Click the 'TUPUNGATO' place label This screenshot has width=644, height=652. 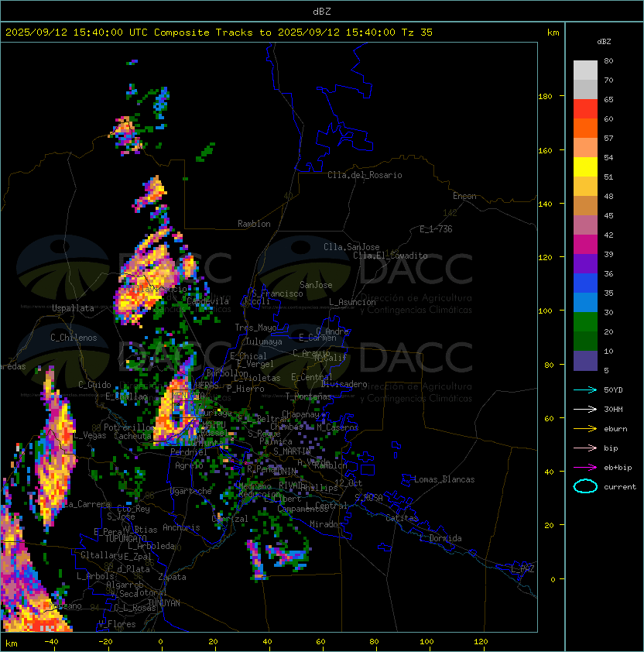[x=125, y=538]
